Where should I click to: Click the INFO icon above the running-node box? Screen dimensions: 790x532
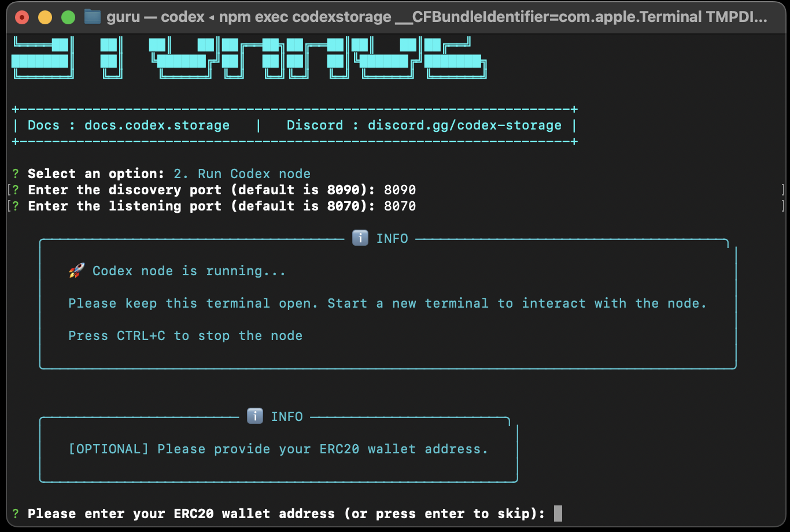click(x=360, y=238)
